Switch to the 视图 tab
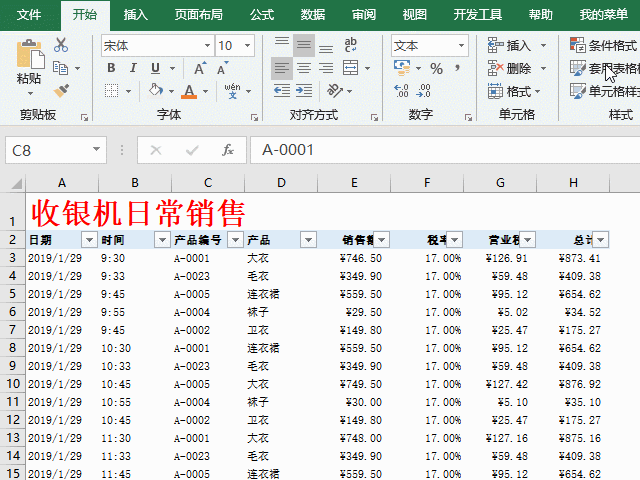Viewport: 640px width, 480px height. (x=414, y=15)
